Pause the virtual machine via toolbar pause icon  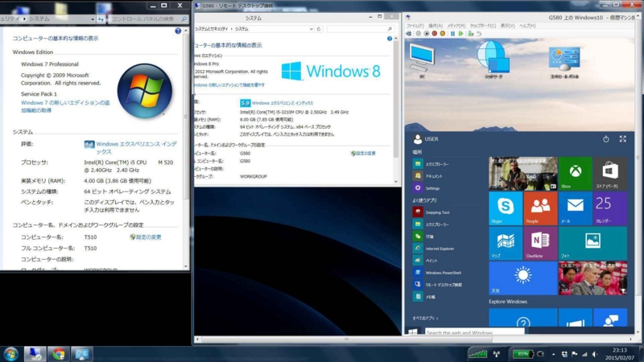click(x=452, y=34)
